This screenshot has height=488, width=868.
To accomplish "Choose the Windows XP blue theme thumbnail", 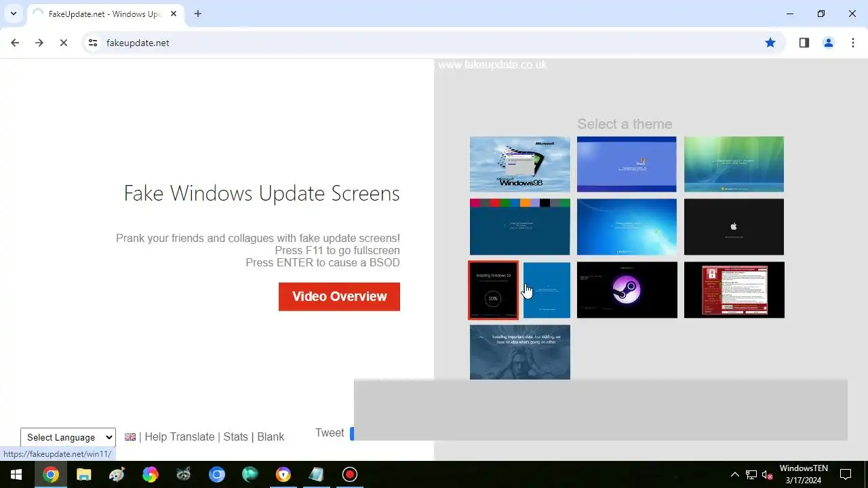I will (x=627, y=164).
